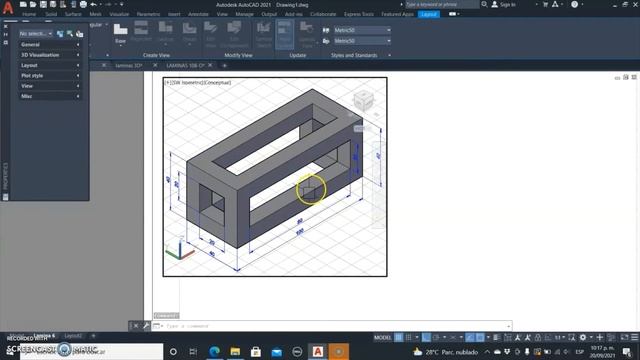The width and height of the screenshot is (640, 360).
Task: Expand the Layout section in Properties
Action: pos(50,65)
